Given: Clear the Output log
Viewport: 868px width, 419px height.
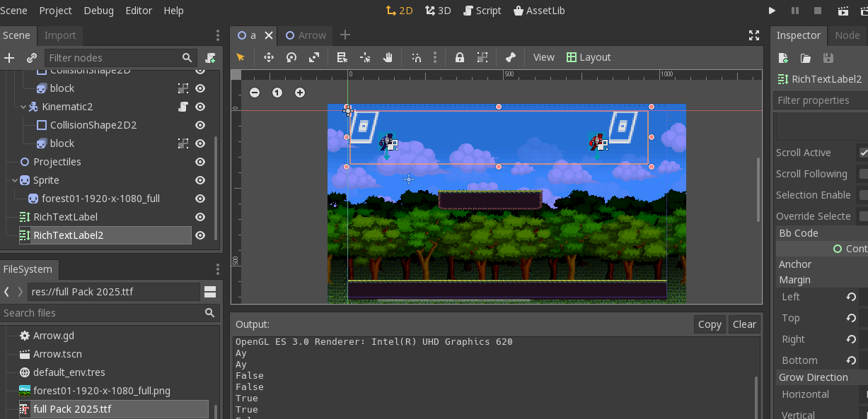Looking at the screenshot, I should pos(744,324).
